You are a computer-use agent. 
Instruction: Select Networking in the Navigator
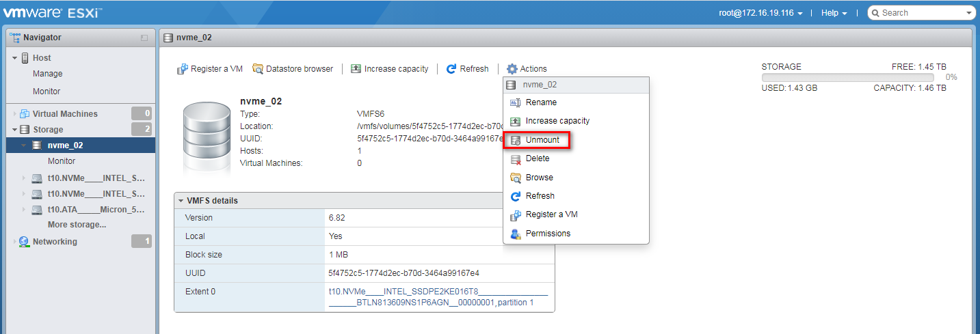[x=55, y=242]
